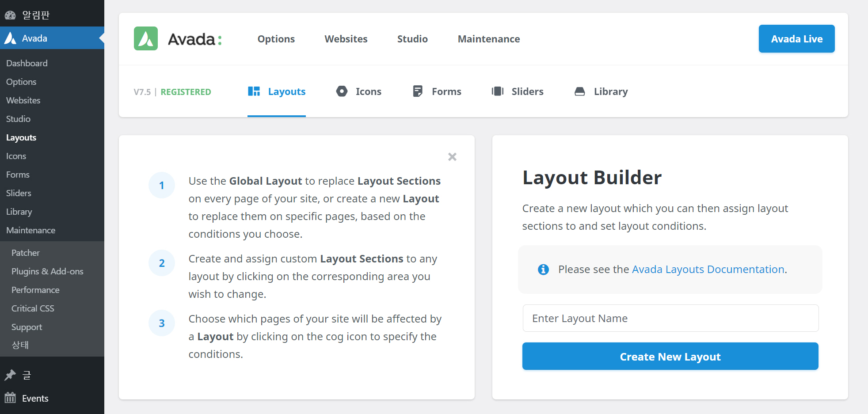The width and height of the screenshot is (868, 414).
Task: Click the Avada sidebar logo icon
Action: click(10, 38)
